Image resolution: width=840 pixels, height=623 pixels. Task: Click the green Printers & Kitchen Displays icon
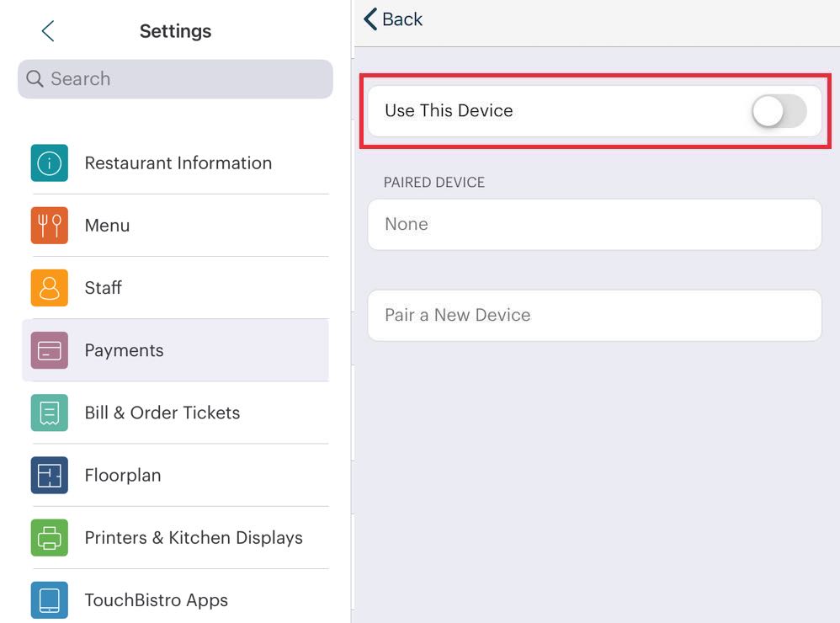(50, 537)
